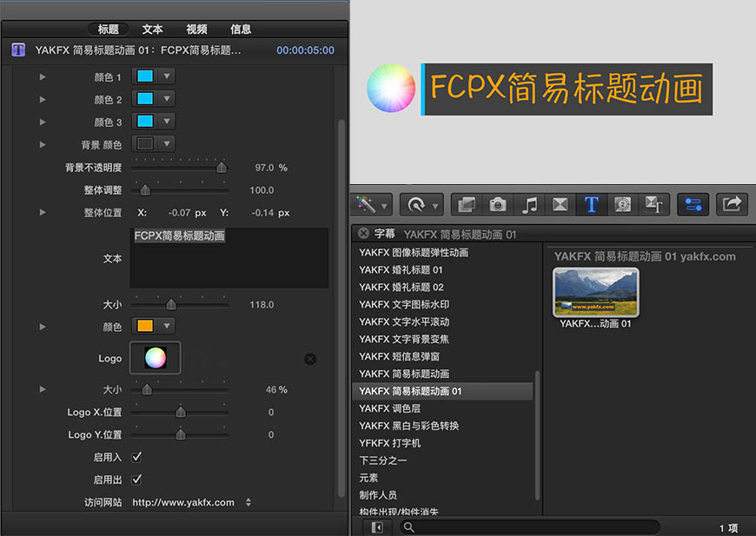This screenshot has width=756, height=536.
Task: Open the Enhancements magic wand menu
Action: point(372,205)
